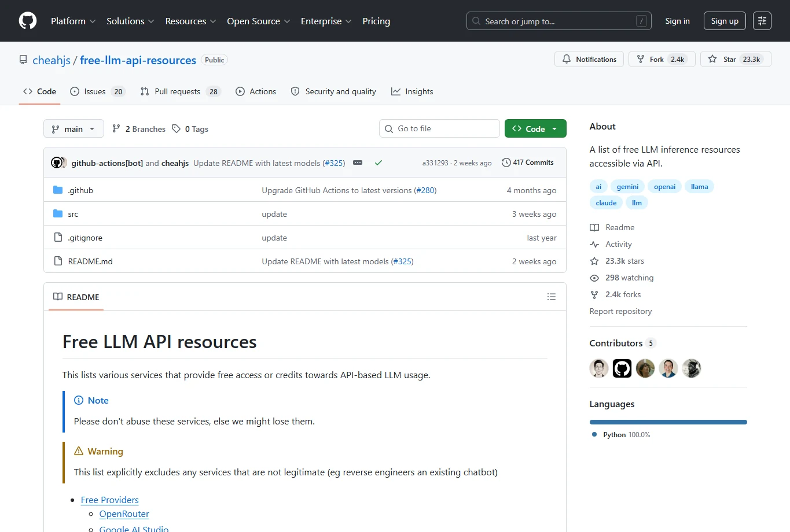The height and width of the screenshot is (532, 790).
Task: Open the main branch selector dropdown
Action: [74, 128]
